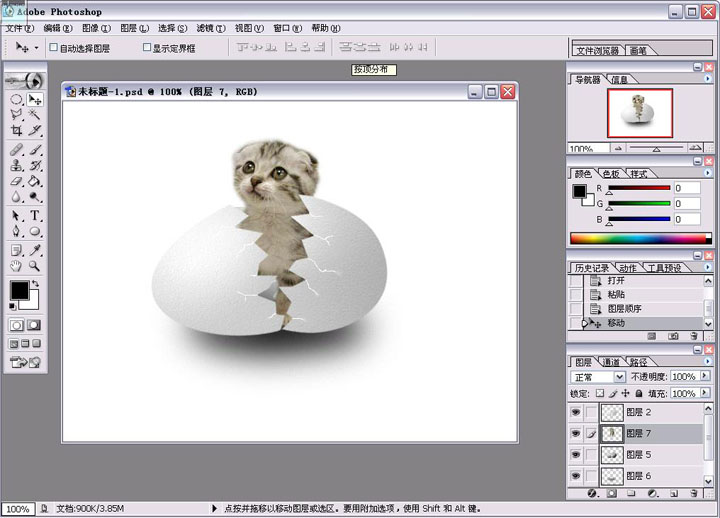Screen dimensions: 720x518
Task: Tick the 显示定界框 checkbox
Action: click(147, 47)
